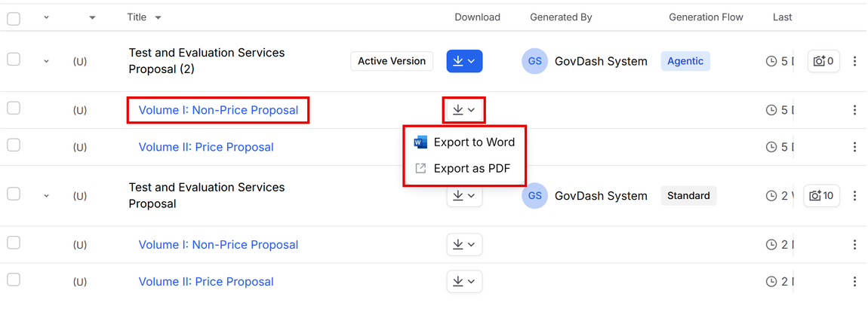Click the (U) marking in Proposal (2) row
Image resolution: width=868 pixels, height=309 pixels.
click(x=80, y=62)
